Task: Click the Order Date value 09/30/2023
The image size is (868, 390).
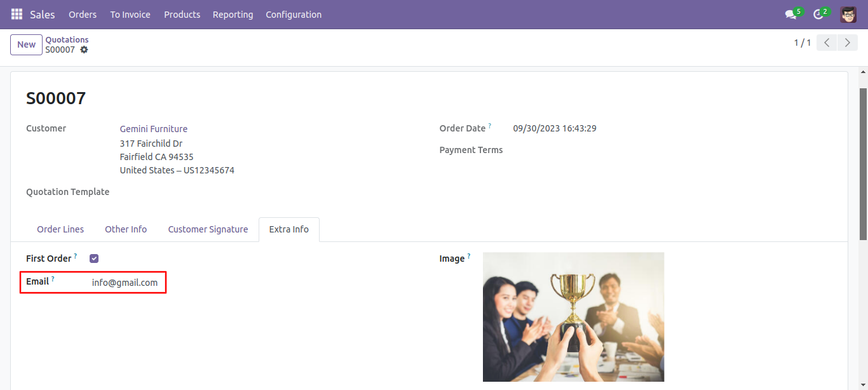Action: click(555, 128)
